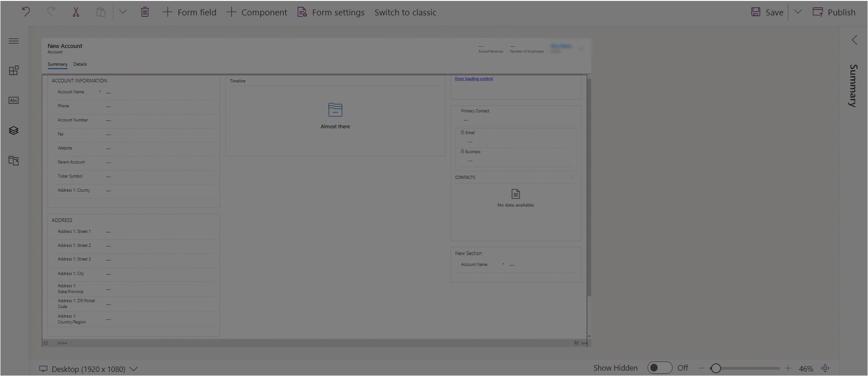This screenshot has height=376, width=868.
Task: Toggle Show Hidden switch
Action: click(660, 368)
